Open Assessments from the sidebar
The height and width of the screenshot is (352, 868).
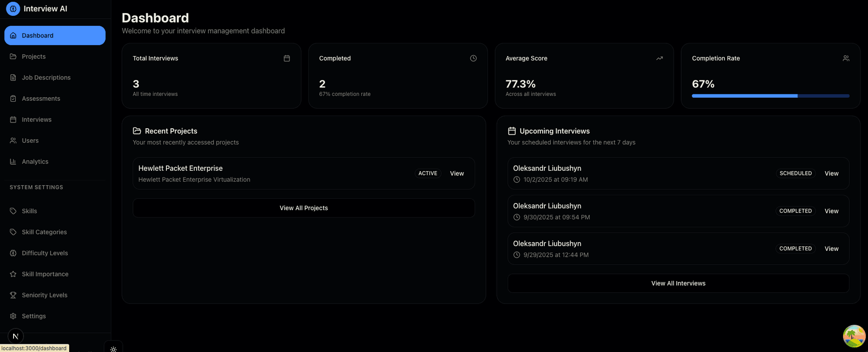coord(41,99)
